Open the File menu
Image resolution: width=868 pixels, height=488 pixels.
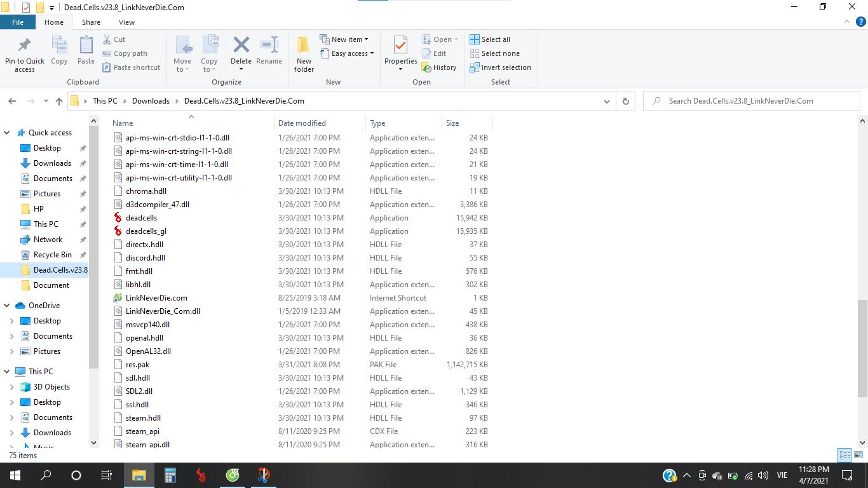18,22
